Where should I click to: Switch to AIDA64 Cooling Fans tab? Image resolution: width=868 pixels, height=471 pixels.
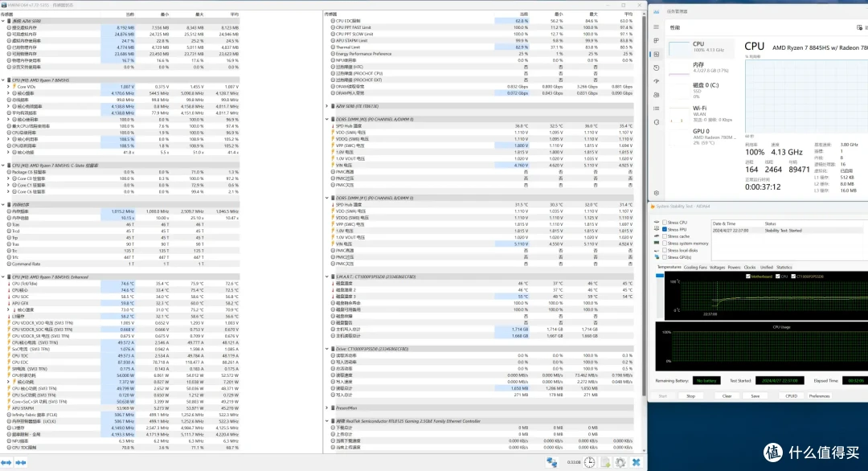point(695,268)
